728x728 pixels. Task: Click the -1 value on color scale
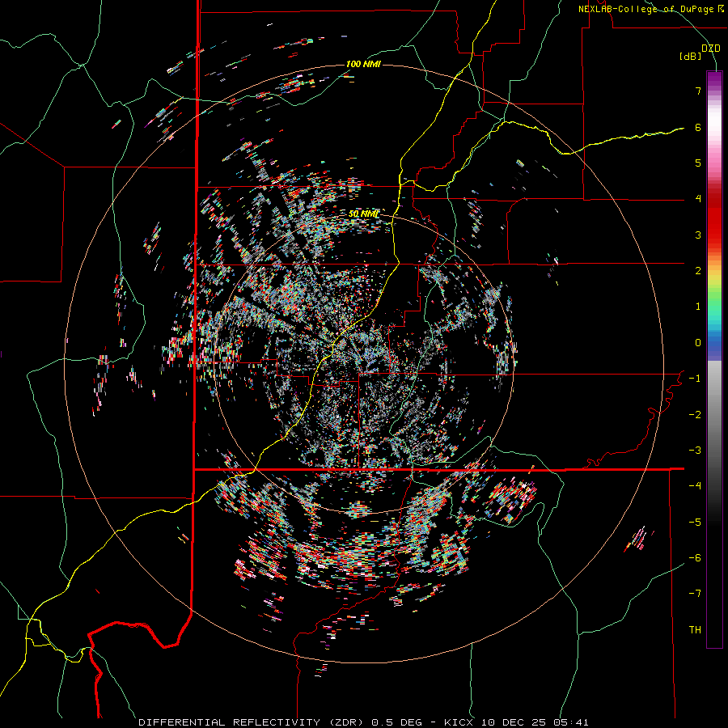(x=695, y=379)
